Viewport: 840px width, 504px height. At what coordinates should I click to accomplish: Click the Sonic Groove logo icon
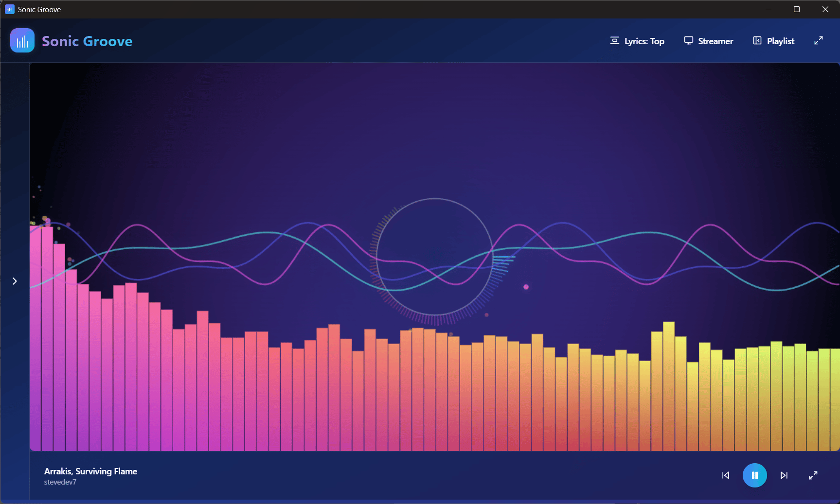click(22, 40)
